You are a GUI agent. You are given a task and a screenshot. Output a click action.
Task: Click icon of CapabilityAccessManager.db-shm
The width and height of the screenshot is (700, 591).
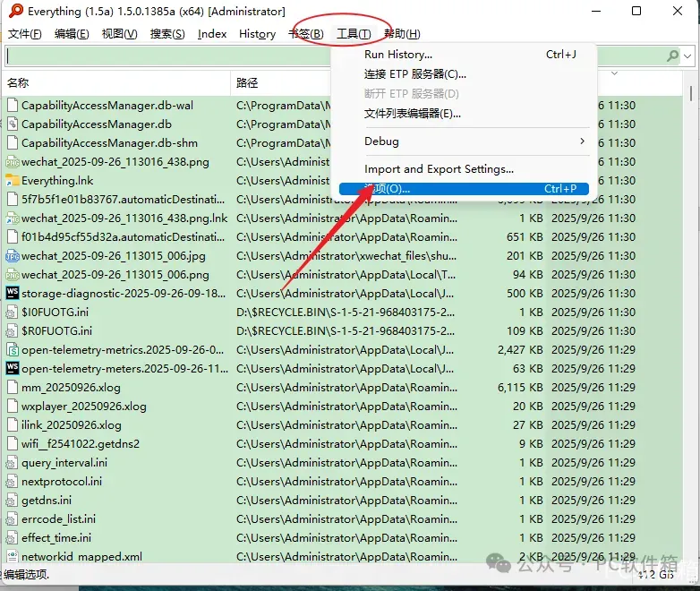(13, 143)
